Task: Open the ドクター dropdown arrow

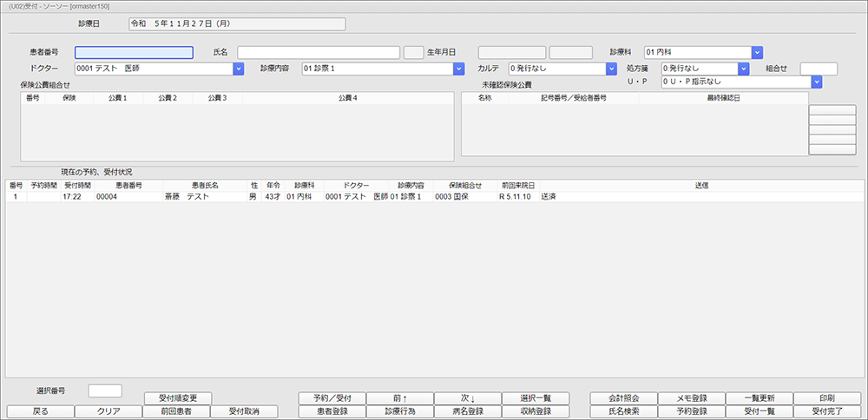Action: point(239,69)
